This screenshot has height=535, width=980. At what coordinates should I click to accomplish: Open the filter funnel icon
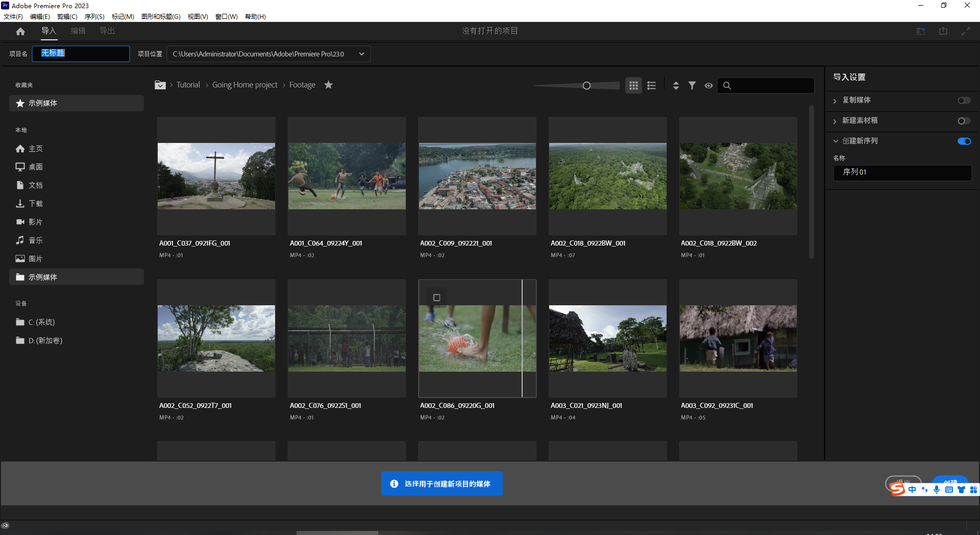point(692,85)
